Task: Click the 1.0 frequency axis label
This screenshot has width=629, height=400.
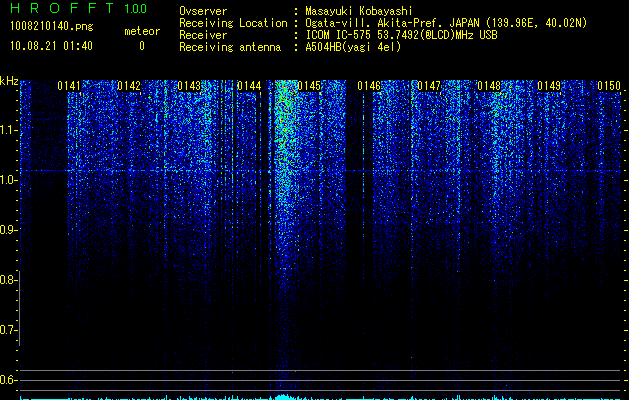Action: point(7,180)
